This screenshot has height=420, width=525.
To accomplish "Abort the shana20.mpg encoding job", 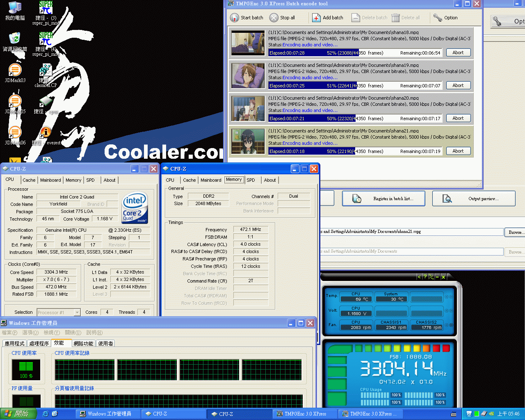I will point(458,118).
